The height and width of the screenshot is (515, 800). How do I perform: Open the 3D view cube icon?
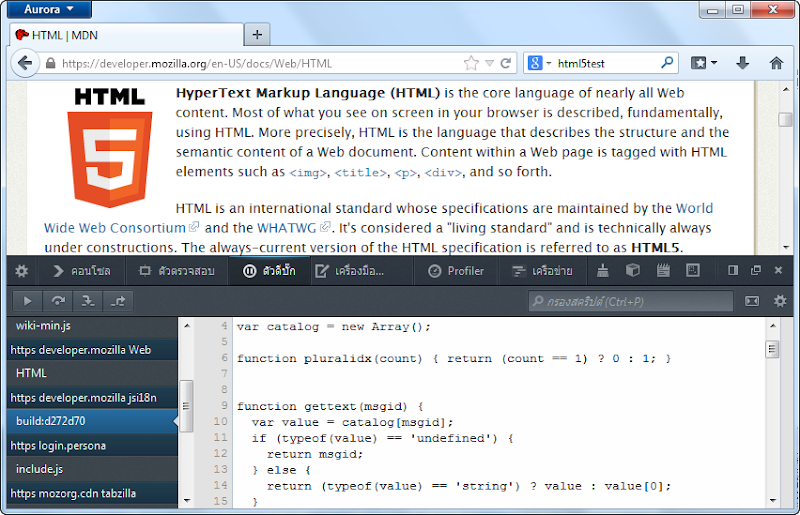(633, 271)
